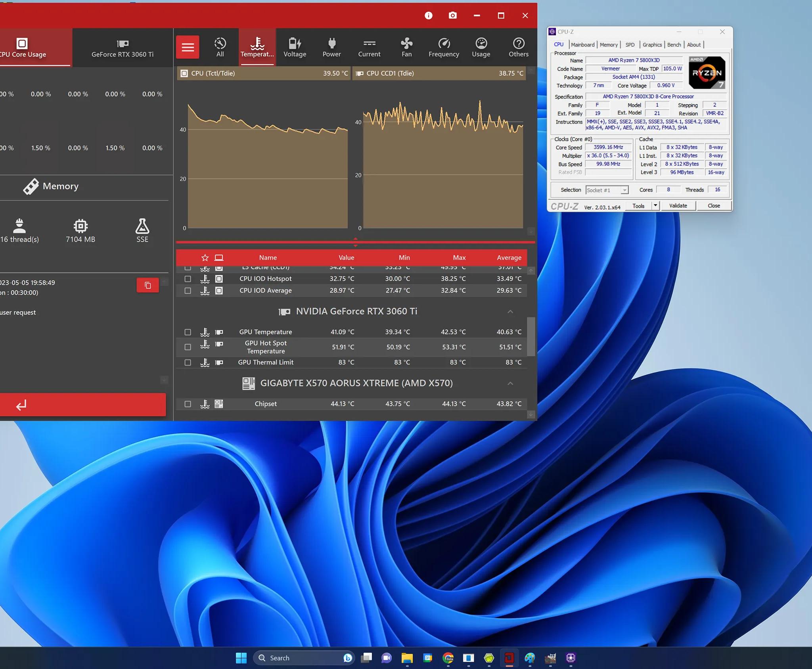
Task: Open the Fan sensors tab
Action: coord(406,47)
